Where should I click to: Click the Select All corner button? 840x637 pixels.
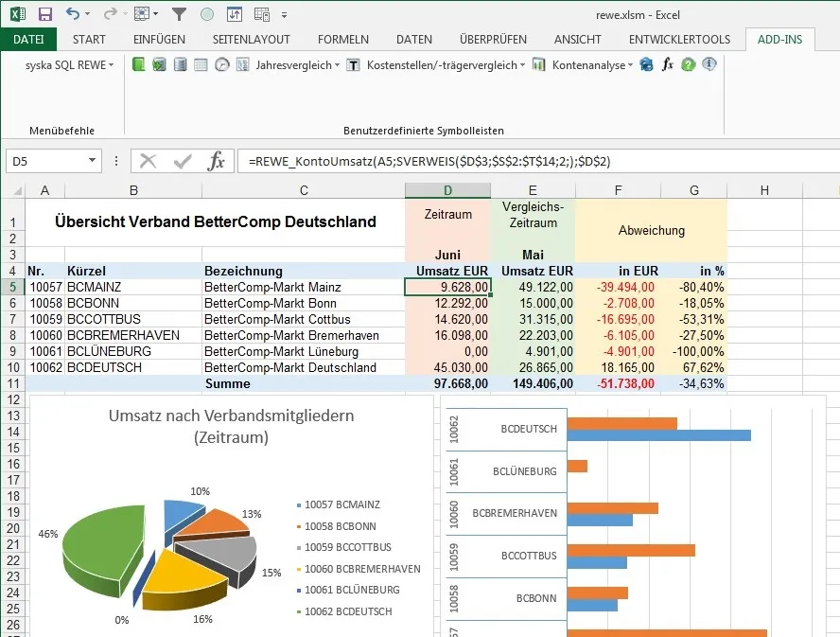point(13,190)
